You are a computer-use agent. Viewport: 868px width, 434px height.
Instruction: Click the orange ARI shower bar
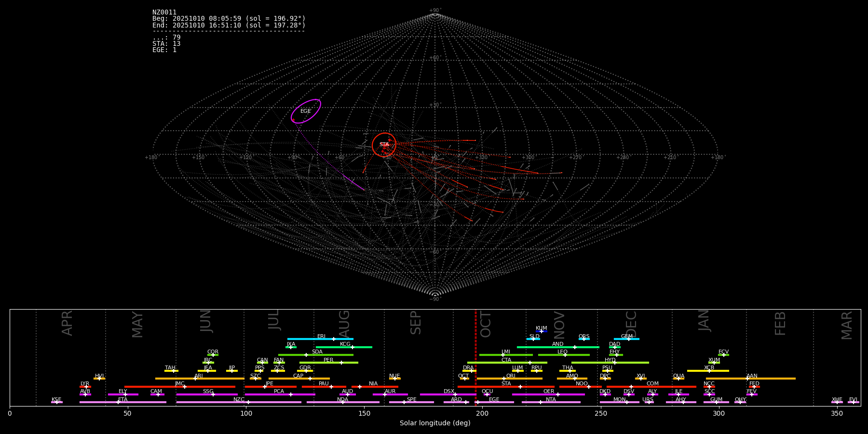(x=200, y=379)
